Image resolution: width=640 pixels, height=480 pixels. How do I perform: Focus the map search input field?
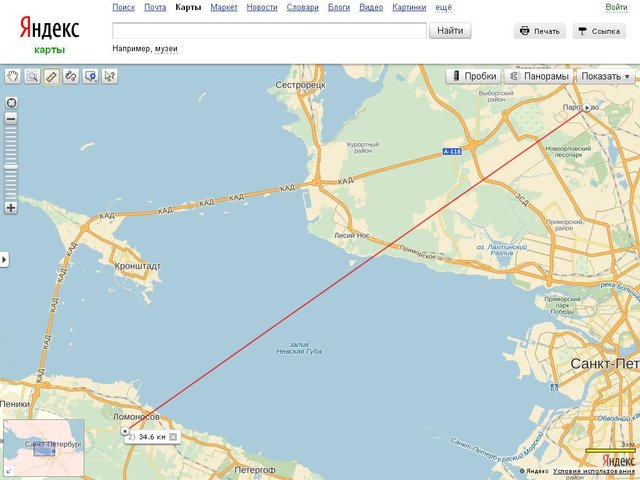pyautogui.click(x=269, y=31)
